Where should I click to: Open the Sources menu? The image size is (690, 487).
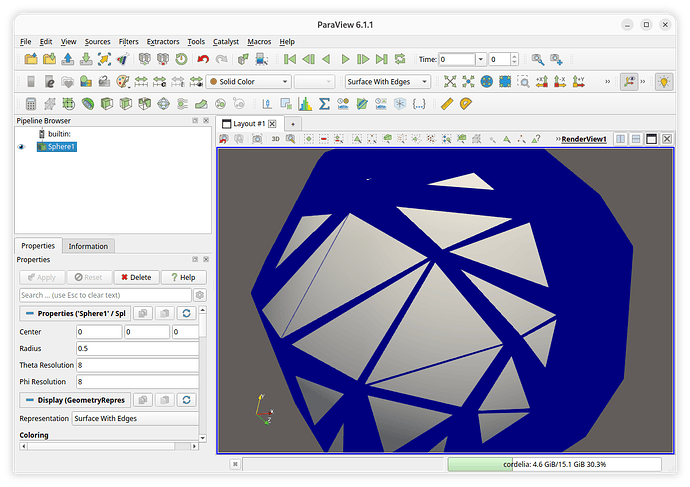tap(97, 41)
